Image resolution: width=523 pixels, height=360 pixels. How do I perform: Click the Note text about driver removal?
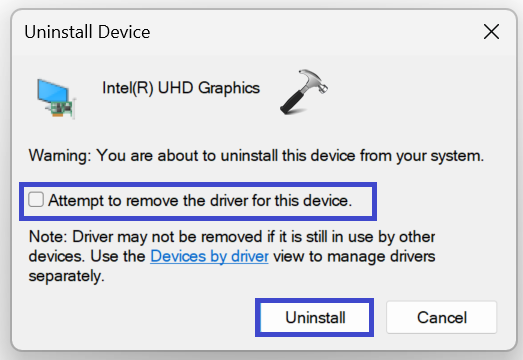pyautogui.click(x=232, y=256)
